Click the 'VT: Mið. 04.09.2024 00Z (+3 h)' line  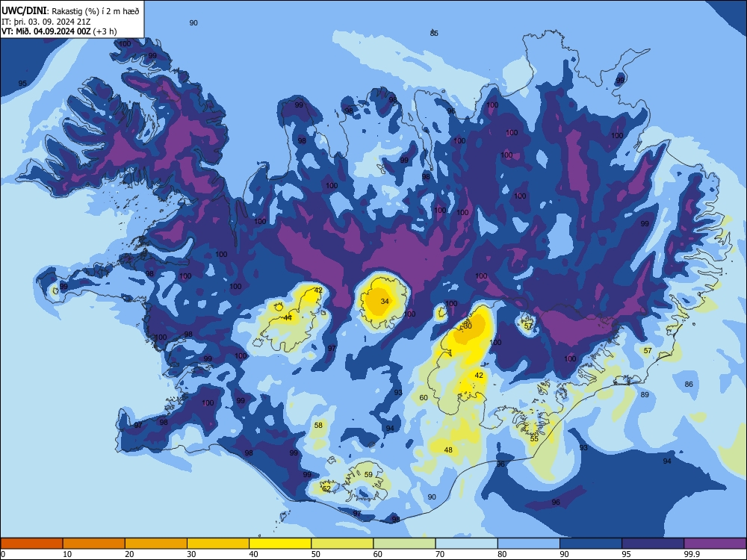pos(59,31)
